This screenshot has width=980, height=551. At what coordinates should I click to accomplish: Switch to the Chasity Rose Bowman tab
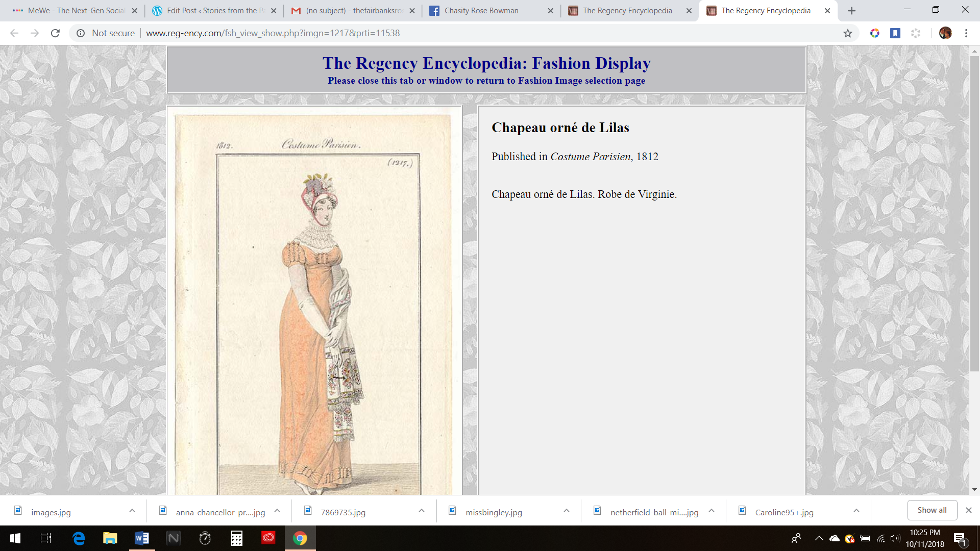pyautogui.click(x=481, y=11)
